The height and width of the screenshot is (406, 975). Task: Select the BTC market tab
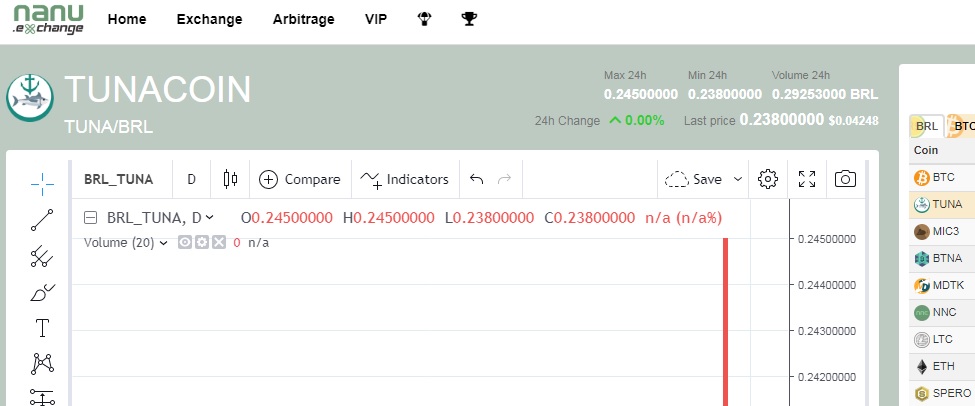[x=960, y=126]
